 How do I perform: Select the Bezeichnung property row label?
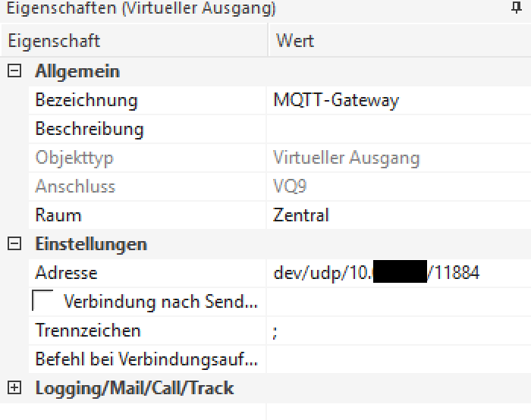[86, 100]
